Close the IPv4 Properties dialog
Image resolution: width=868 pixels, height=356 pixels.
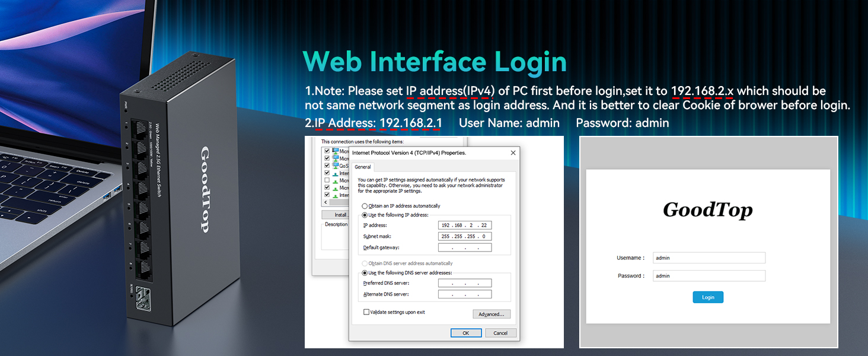point(513,152)
